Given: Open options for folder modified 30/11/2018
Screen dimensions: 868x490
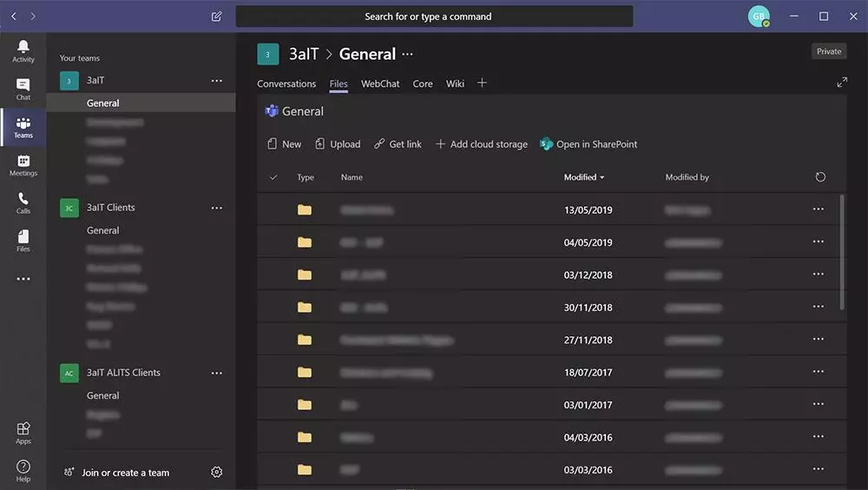Looking at the screenshot, I should pyautogui.click(x=819, y=307).
